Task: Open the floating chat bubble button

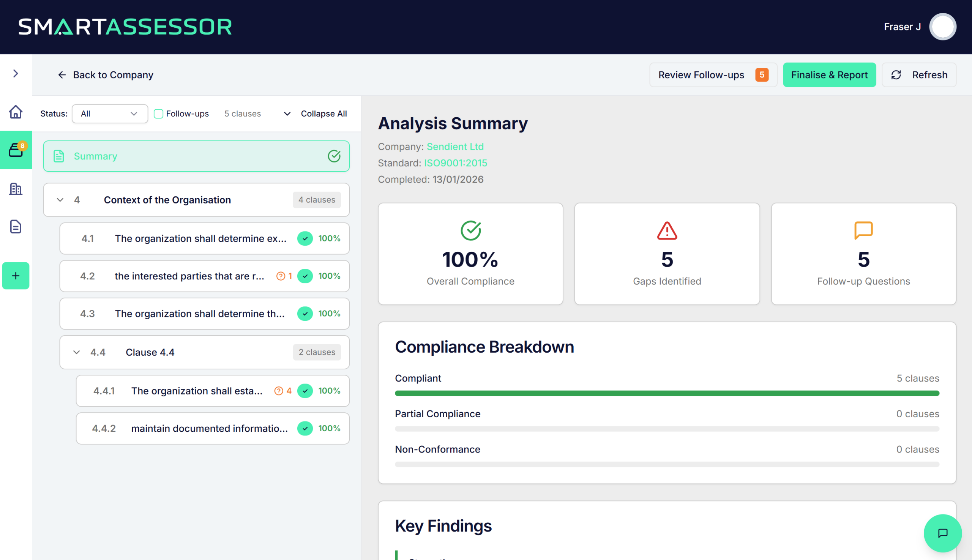Action: point(942,533)
